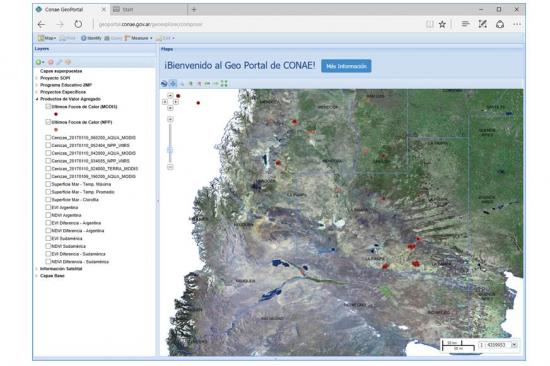Click the zoom in plus on map

[170, 120]
